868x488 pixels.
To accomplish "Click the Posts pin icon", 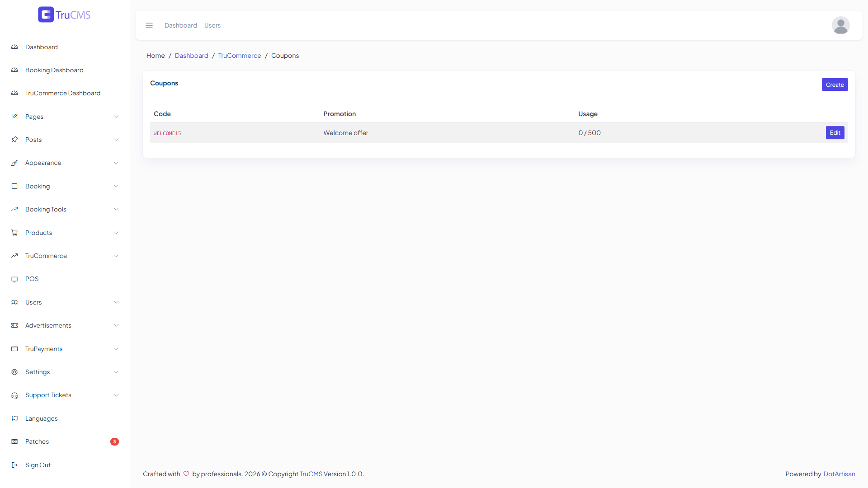I will [14, 140].
